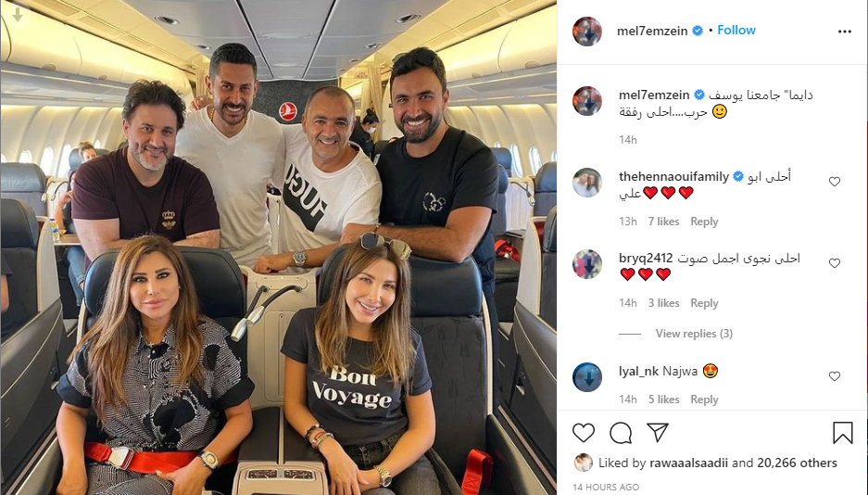Like bryq2412's comment heart
The height and width of the screenshot is (495, 868).
pyautogui.click(x=835, y=263)
